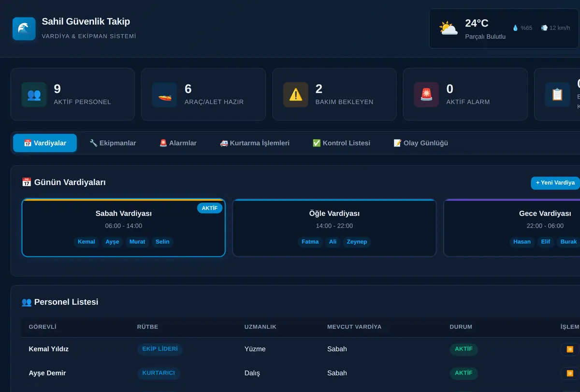Viewport: 580px width, 392px height.
Task: Click the EKİP LİDERİ rank badge
Action: [160, 349]
